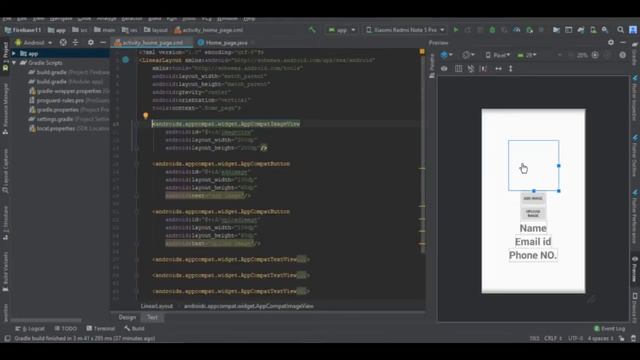The image size is (640, 360).
Task: Toggle the Palette vertical tab in Preview
Action: coord(432,66)
